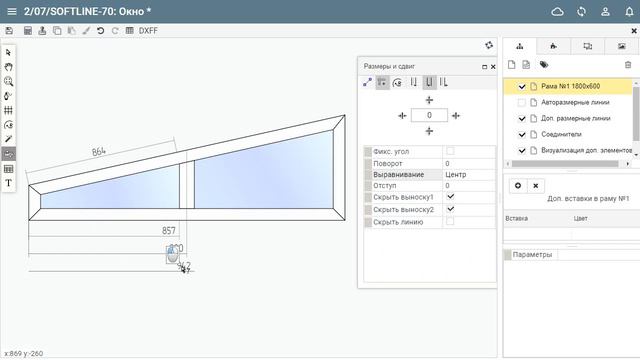Switch to the second panel tab
Image resolution: width=640 pixels, height=360 pixels.
pos(553,46)
